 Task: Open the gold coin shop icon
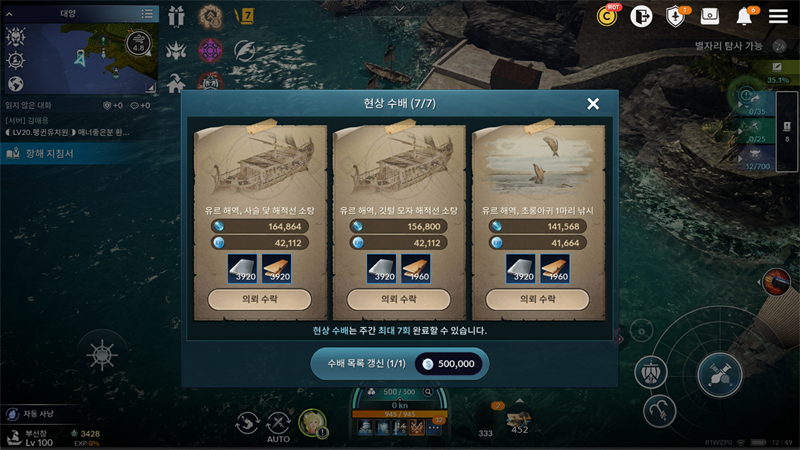click(x=607, y=16)
